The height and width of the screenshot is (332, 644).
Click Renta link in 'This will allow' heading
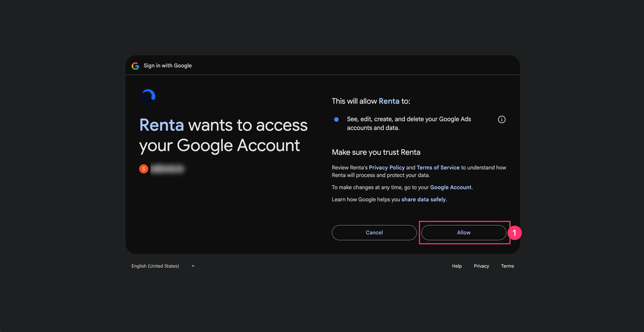click(389, 101)
